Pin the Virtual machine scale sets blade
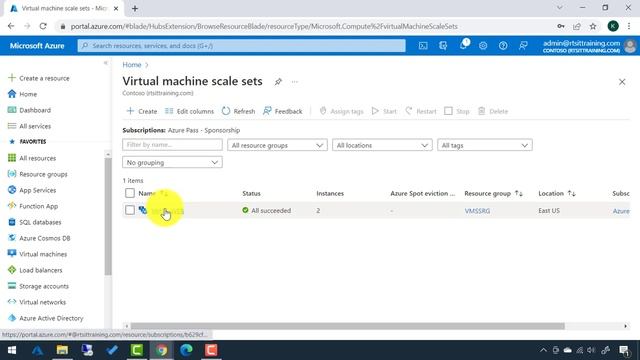640x360 pixels. (278, 82)
